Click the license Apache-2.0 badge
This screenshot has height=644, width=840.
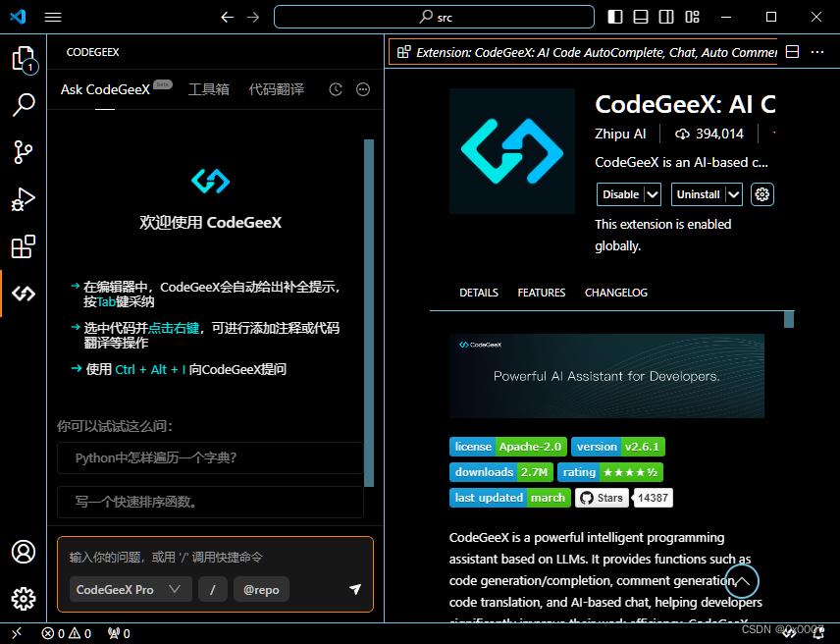click(508, 447)
